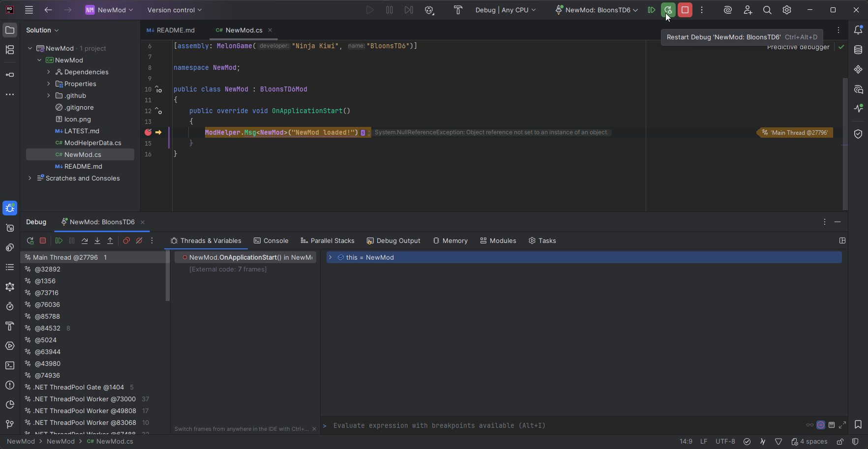The image size is (868, 449).
Task: Click Step Into in the debug toolbar
Action: click(x=97, y=240)
